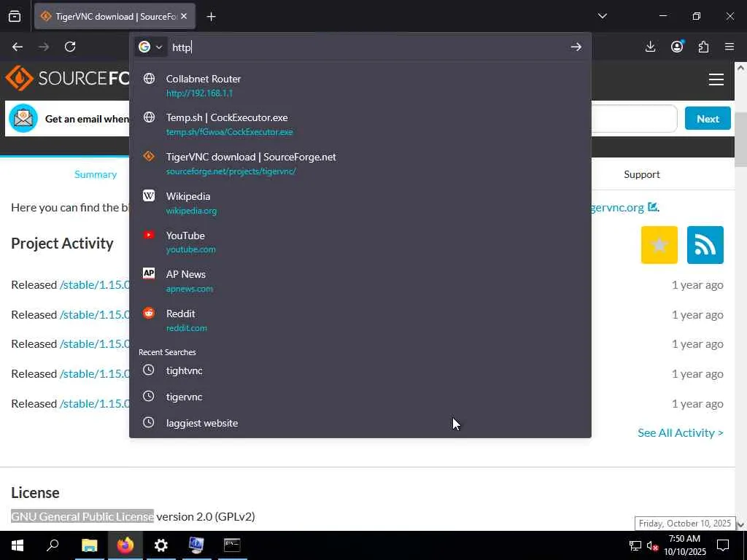Open the SourceForge site hamburger menu
Screen dimensions: 747x560
pos(716,79)
